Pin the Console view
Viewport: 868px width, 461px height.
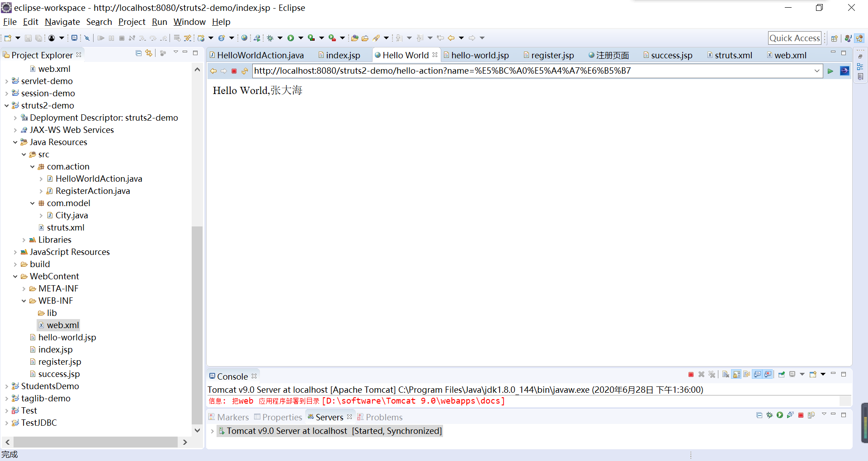(x=781, y=374)
